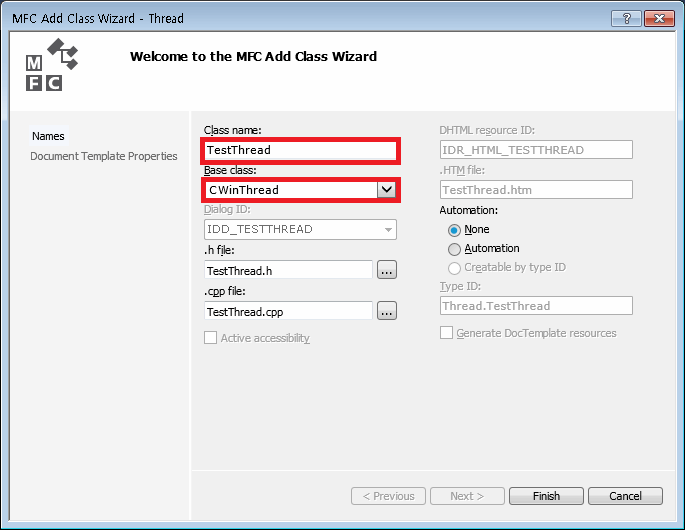Click the Base class label
685x530 pixels.
(230, 170)
